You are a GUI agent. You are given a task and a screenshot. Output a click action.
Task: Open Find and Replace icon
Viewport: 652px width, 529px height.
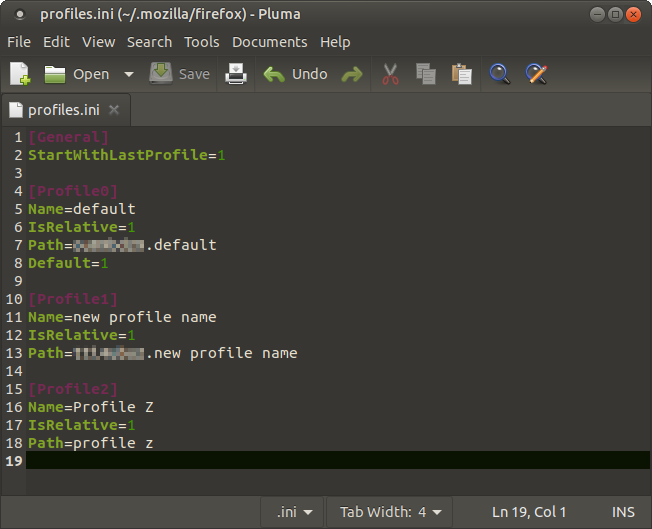[x=536, y=74]
